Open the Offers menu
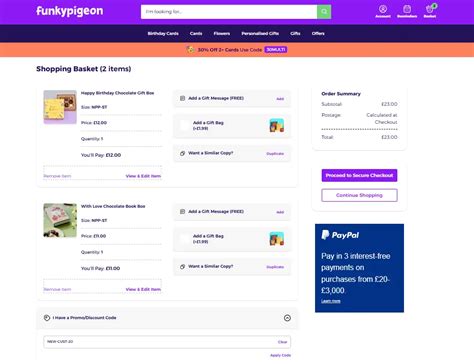This screenshot has height=364, width=474. (318, 33)
